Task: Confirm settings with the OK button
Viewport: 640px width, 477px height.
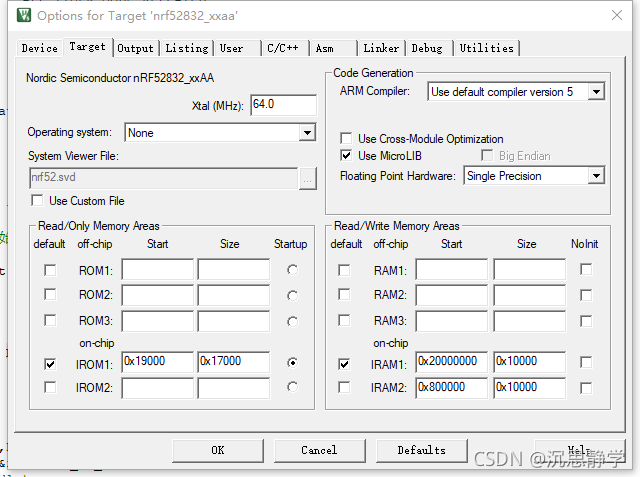Action: (x=218, y=450)
